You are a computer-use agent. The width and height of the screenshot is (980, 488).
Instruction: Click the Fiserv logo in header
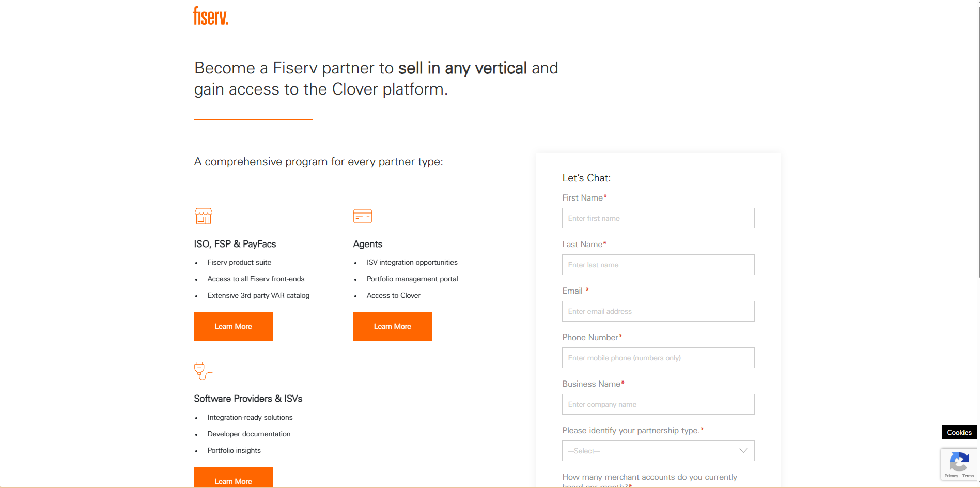(211, 16)
